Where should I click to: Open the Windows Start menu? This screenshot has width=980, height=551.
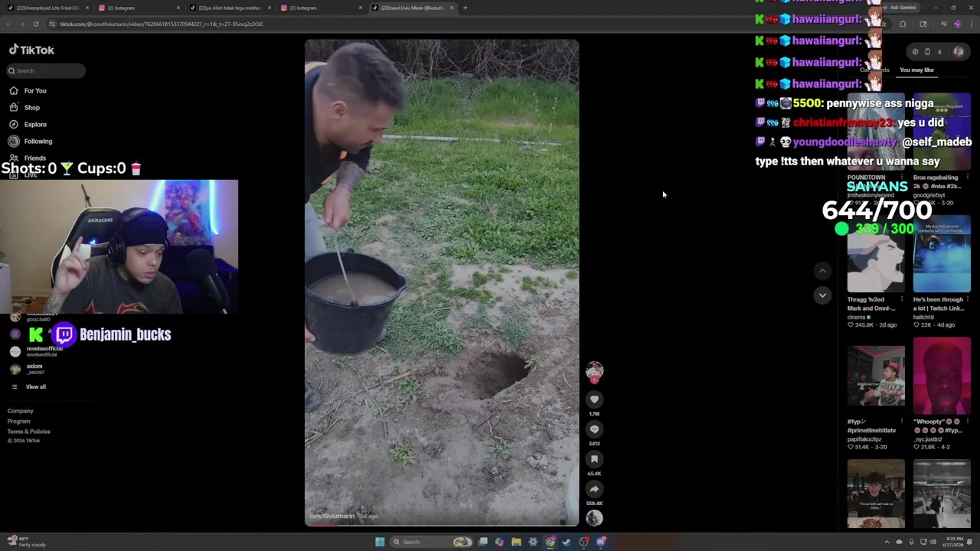(x=380, y=542)
